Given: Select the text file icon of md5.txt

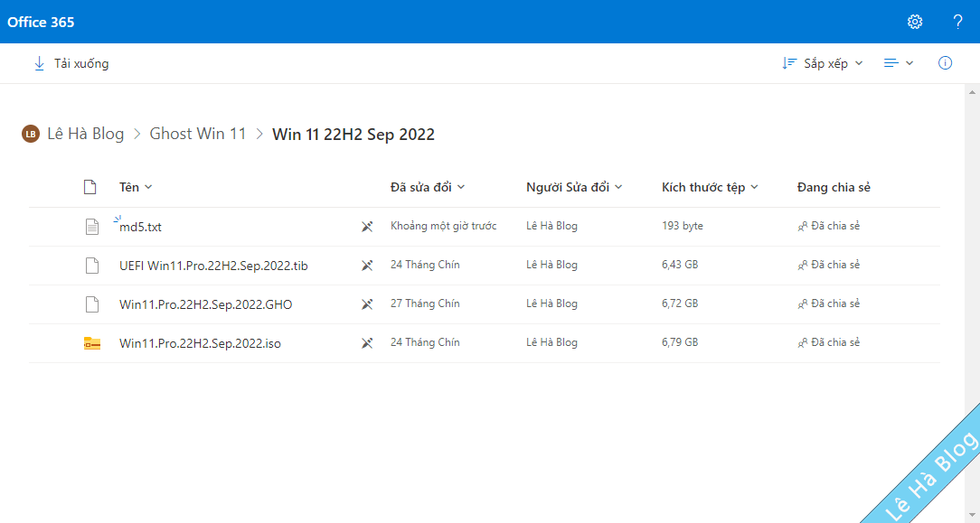Looking at the screenshot, I should pyautogui.click(x=91, y=226).
